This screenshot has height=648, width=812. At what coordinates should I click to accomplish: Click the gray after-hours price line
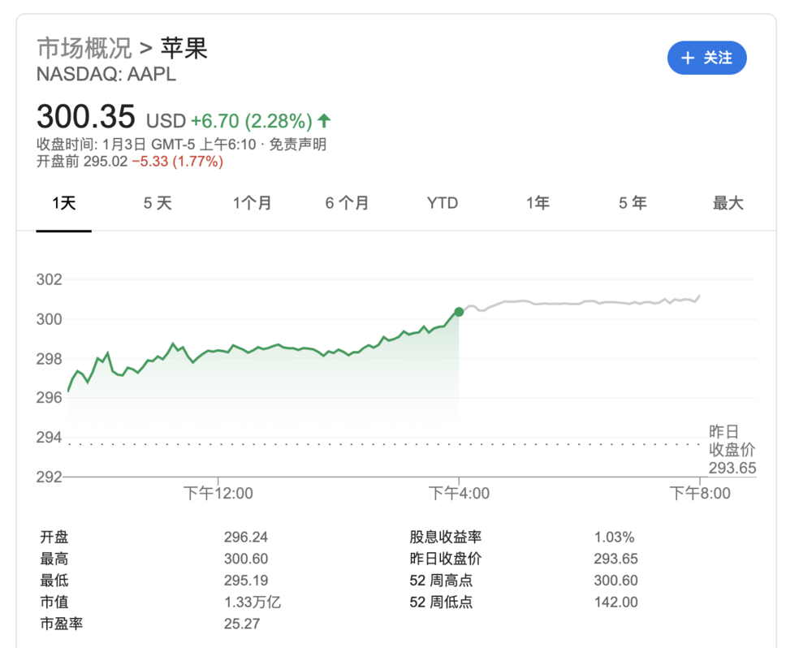tap(585, 303)
